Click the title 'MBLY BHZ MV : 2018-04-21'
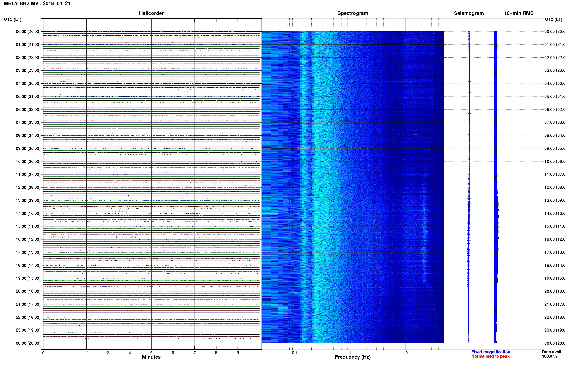 tap(37, 4)
